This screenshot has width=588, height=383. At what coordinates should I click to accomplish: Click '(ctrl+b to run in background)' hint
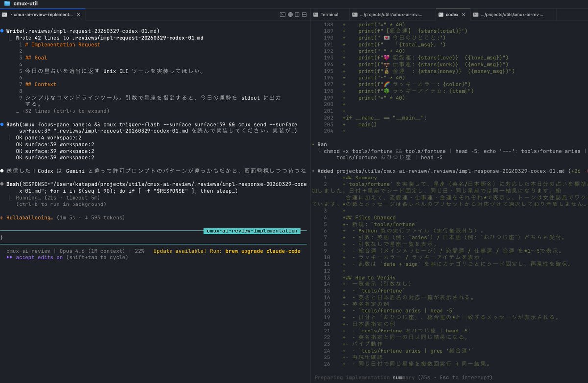[x=61, y=204]
